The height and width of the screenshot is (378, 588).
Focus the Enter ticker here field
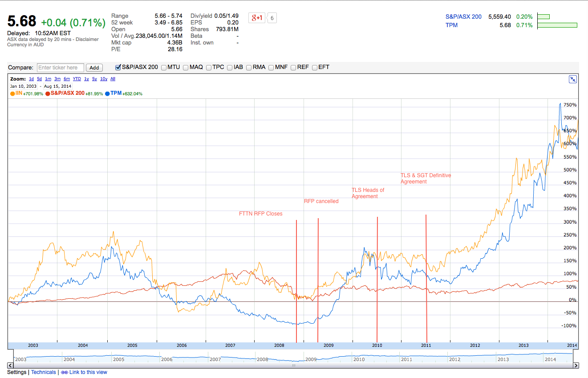pos(61,68)
